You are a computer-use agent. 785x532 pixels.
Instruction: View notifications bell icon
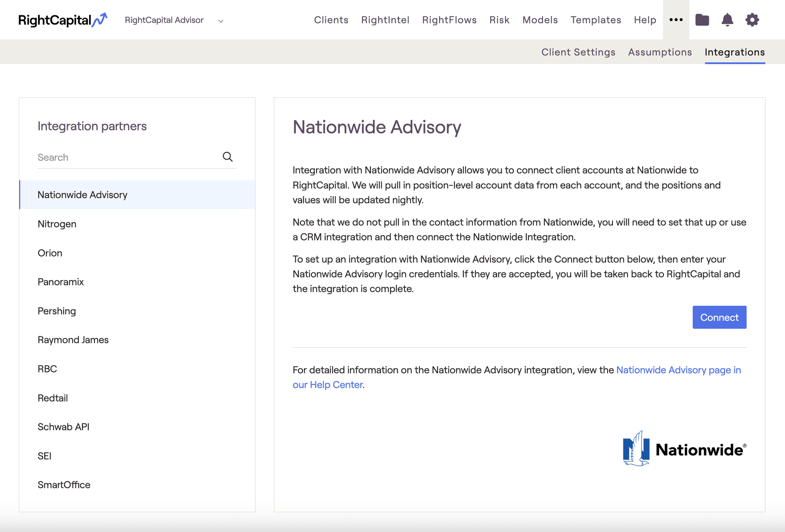click(x=727, y=20)
